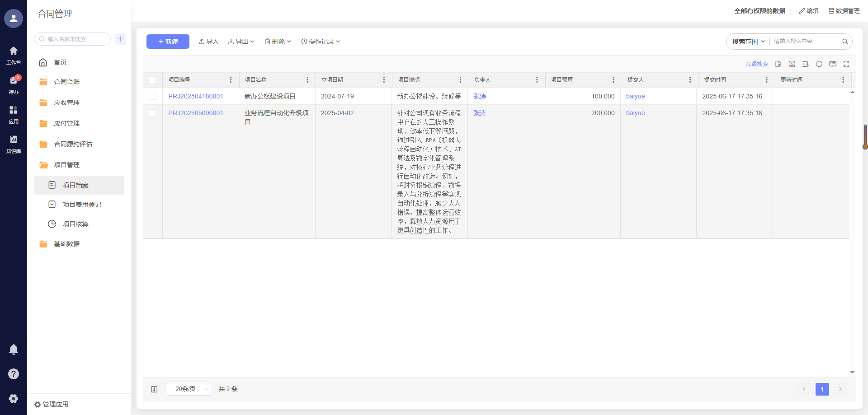This screenshot has width=868, height=415.
Task: Select the checkbox for PRJ202505090001 row
Action: 152,113
